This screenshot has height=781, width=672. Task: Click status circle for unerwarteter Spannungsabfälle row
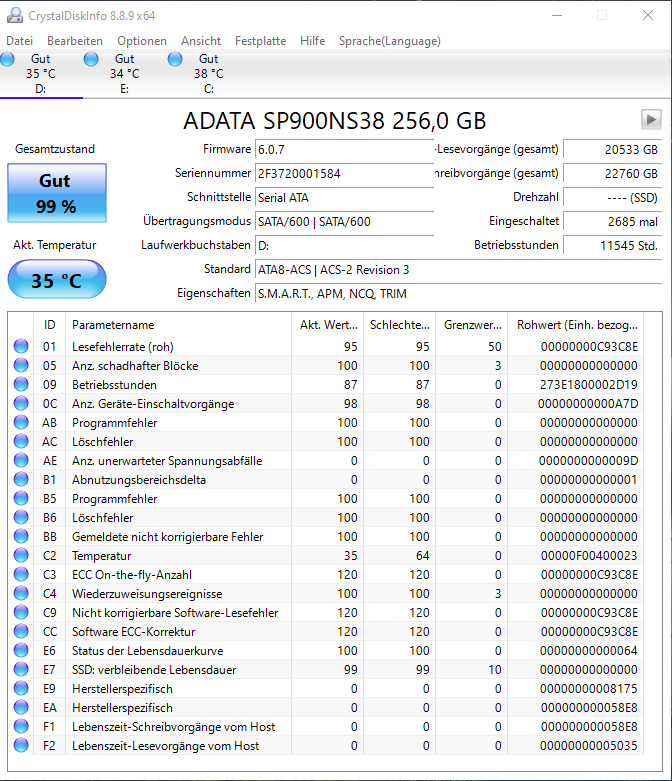(21, 460)
